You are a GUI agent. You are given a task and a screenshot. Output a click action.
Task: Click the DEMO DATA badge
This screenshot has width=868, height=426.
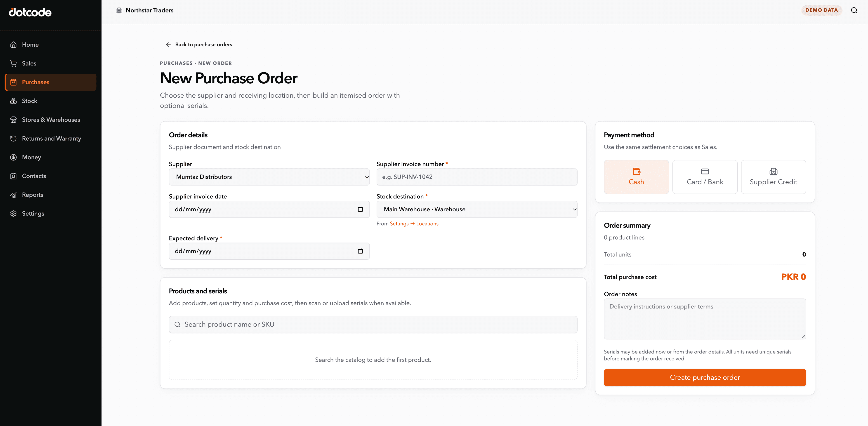821,10
